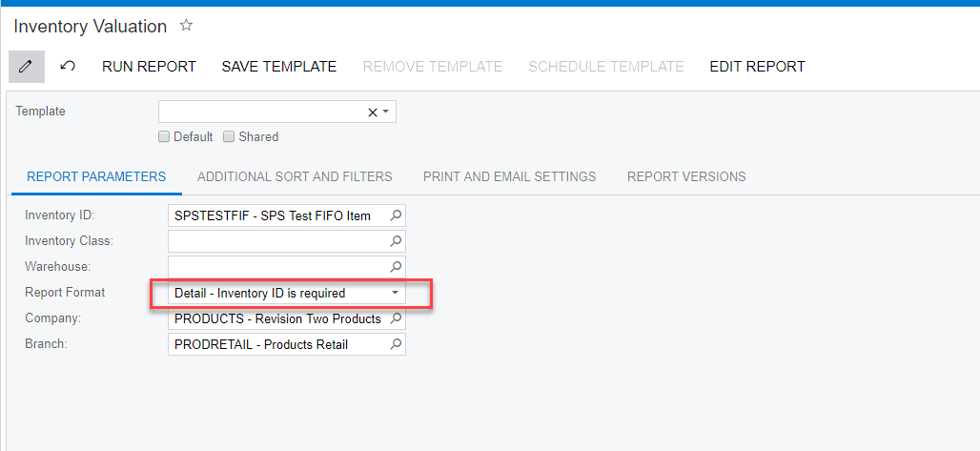Open Inventory ID lookup magnifier
This screenshot has width=980, height=451.
point(397,215)
